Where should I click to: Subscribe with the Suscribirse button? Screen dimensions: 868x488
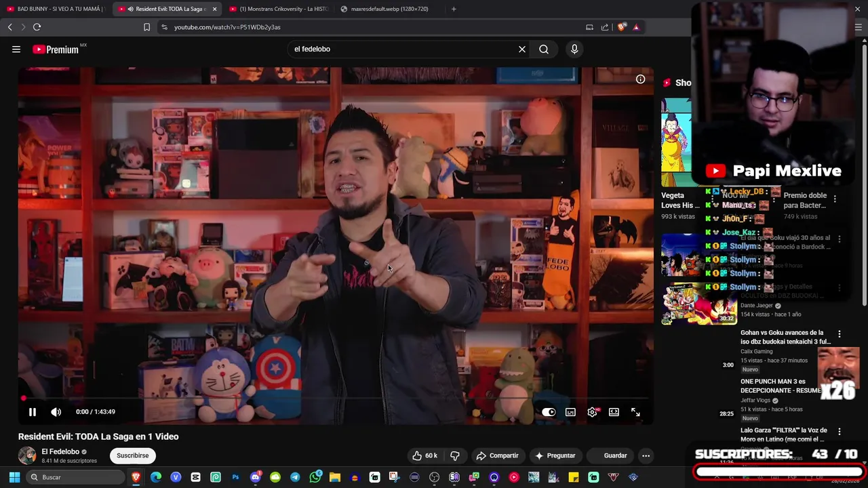coord(132,455)
